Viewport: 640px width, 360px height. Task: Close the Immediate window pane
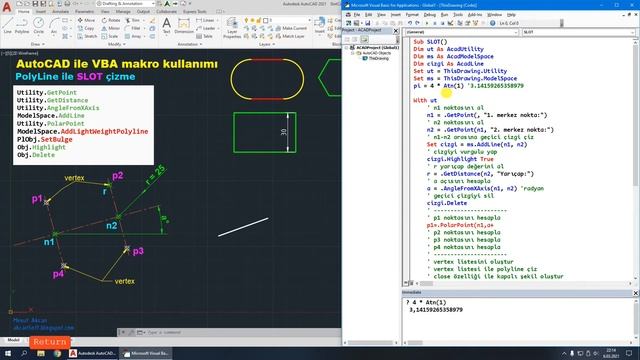pos(636,293)
